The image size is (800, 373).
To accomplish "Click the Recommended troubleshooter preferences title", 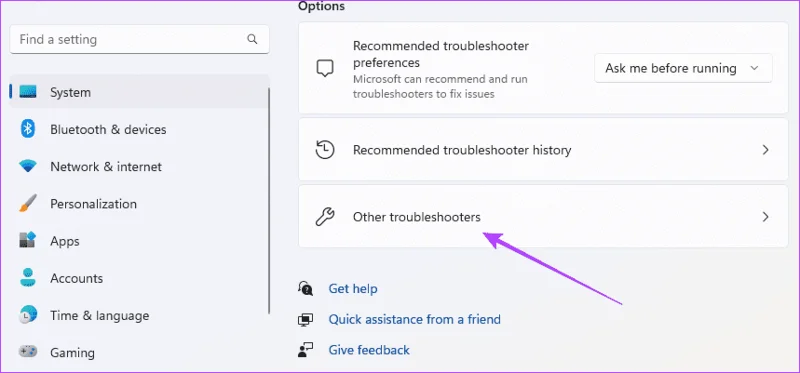I will click(x=441, y=54).
